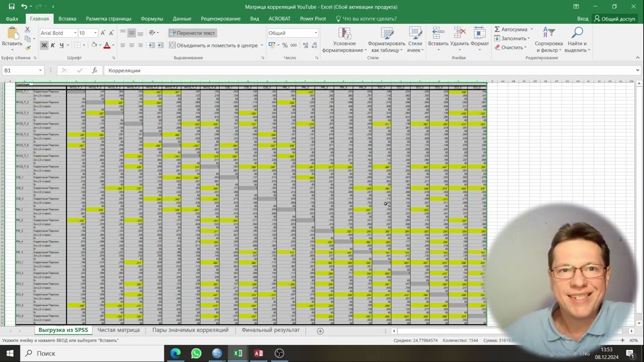Click the accounting currency format icon
This screenshot has width=644, height=362.
click(x=272, y=45)
